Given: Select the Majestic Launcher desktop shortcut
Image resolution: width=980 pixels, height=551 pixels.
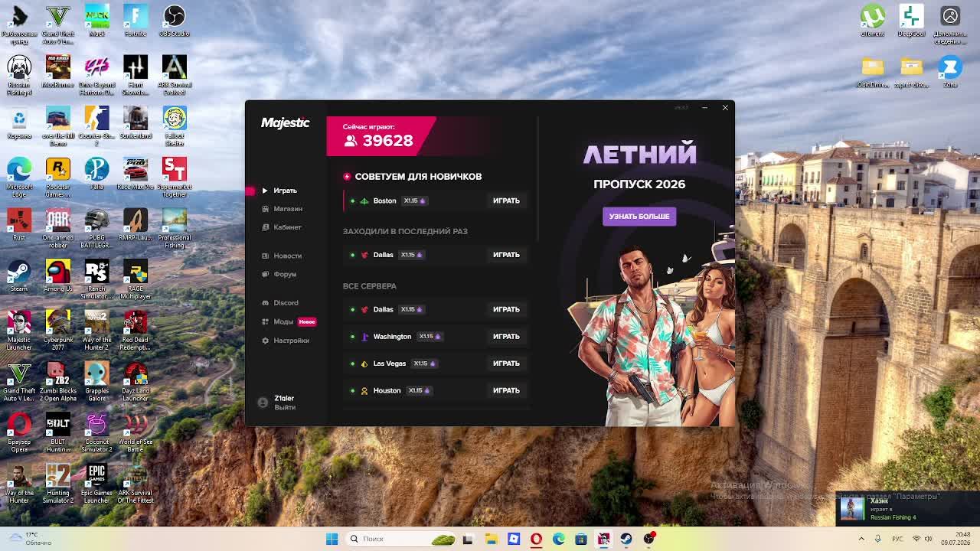Looking at the screenshot, I should tap(19, 331).
